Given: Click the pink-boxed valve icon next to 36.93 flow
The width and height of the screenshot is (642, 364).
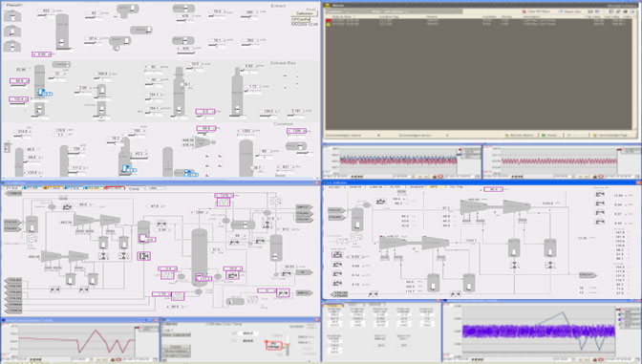Looking at the screenshot, I should pyautogui.click(x=283, y=292).
